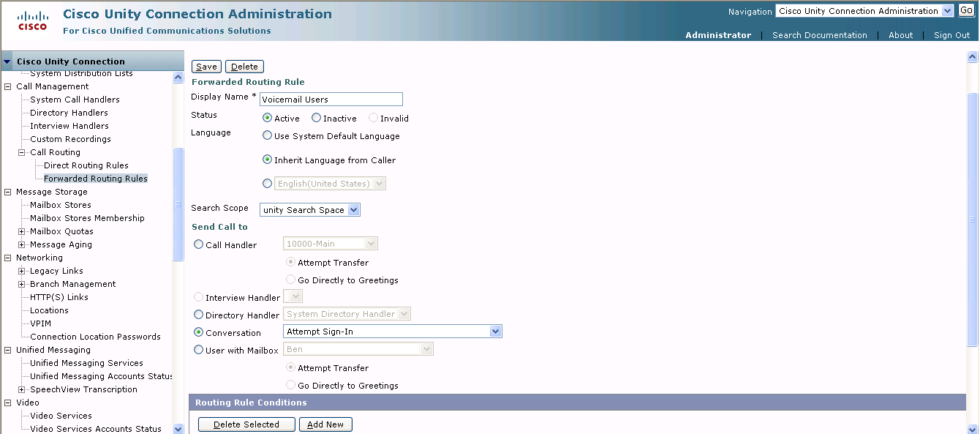This screenshot has height=434, width=980.
Task: Click the Cisco logo
Action: click(x=32, y=20)
